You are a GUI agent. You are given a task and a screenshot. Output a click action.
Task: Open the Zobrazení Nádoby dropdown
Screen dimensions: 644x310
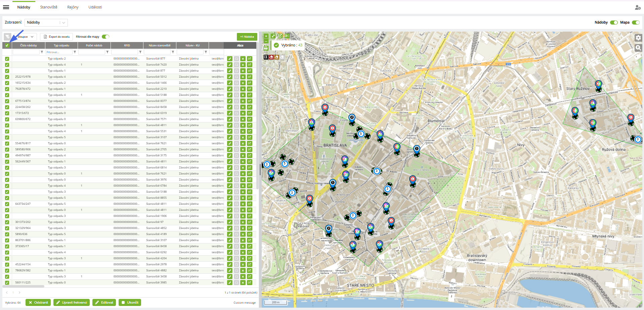(x=46, y=23)
